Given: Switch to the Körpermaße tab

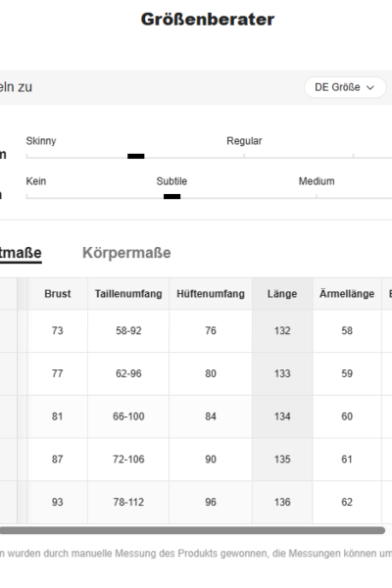Looking at the screenshot, I should pyautogui.click(x=126, y=253).
